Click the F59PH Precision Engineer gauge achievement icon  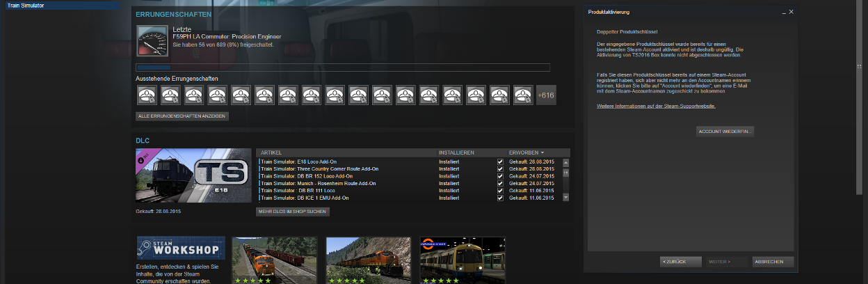152,41
